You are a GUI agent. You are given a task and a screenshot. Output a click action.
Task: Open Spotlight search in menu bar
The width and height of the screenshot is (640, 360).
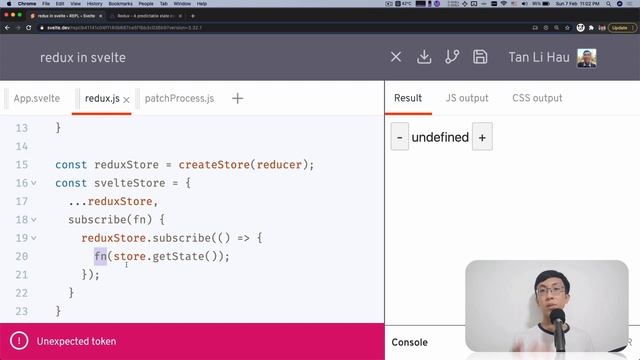tap(608, 4)
